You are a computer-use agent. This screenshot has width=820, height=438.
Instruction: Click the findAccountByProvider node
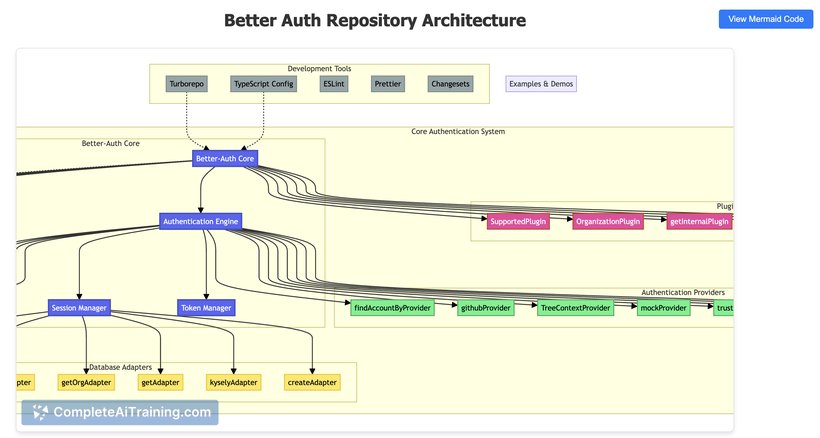click(x=392, y=308)
